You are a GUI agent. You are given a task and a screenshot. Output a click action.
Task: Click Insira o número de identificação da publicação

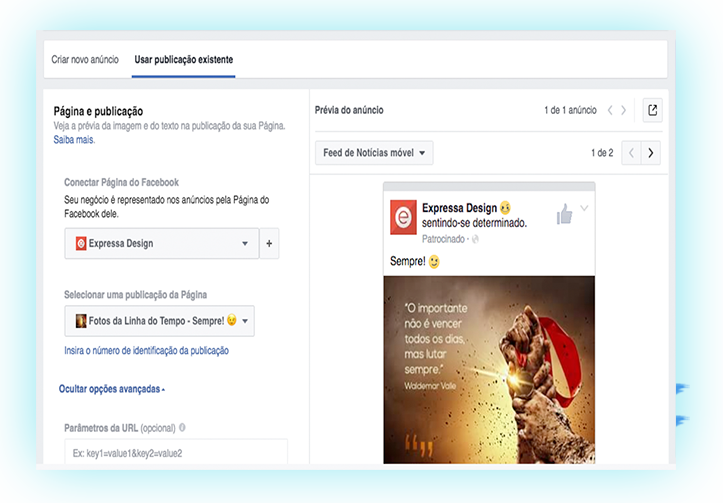tap(147, 351)
